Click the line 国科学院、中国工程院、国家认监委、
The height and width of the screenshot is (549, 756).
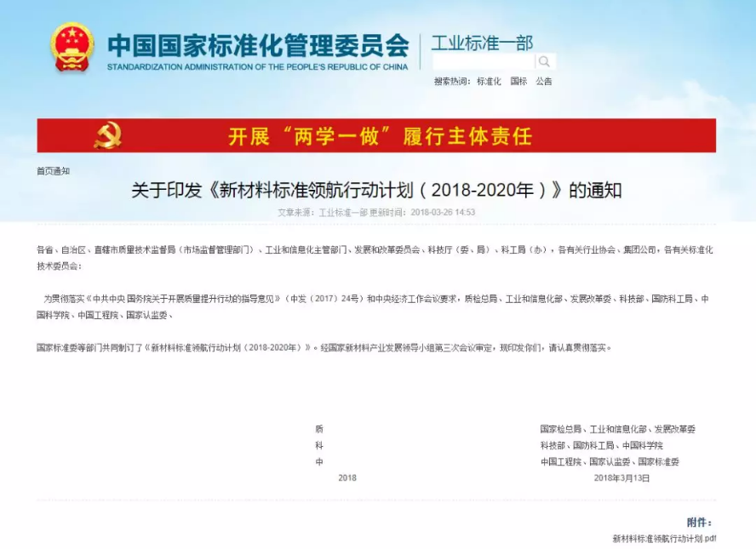(105, 315)
